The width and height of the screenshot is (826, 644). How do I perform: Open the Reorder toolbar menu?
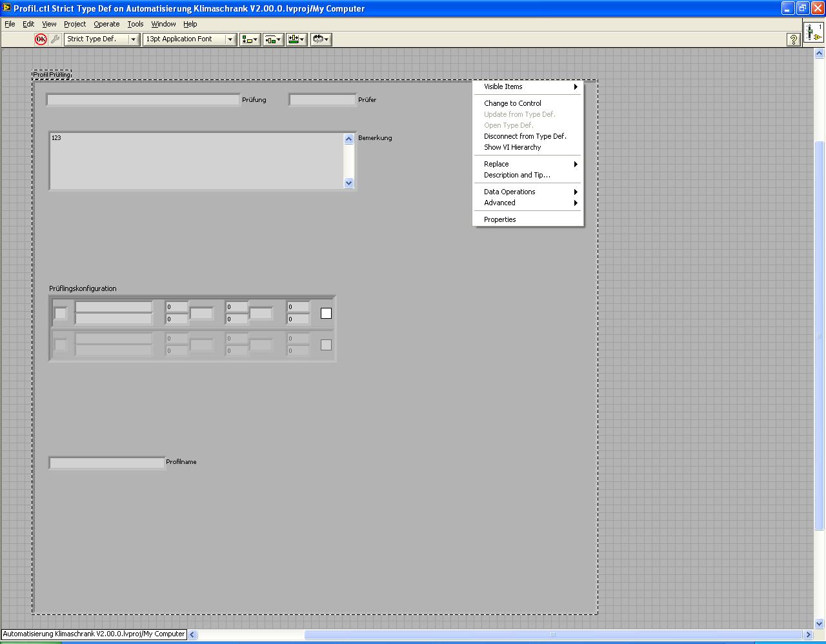click(321, 39)
